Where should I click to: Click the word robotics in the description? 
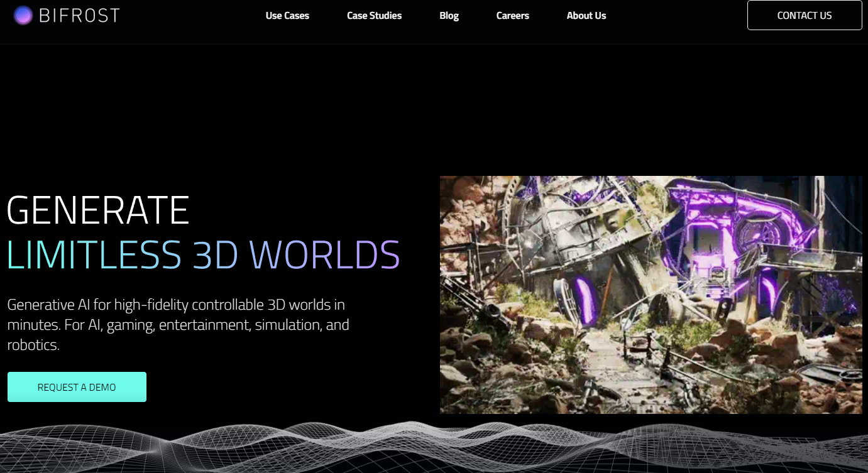[33, 345]
